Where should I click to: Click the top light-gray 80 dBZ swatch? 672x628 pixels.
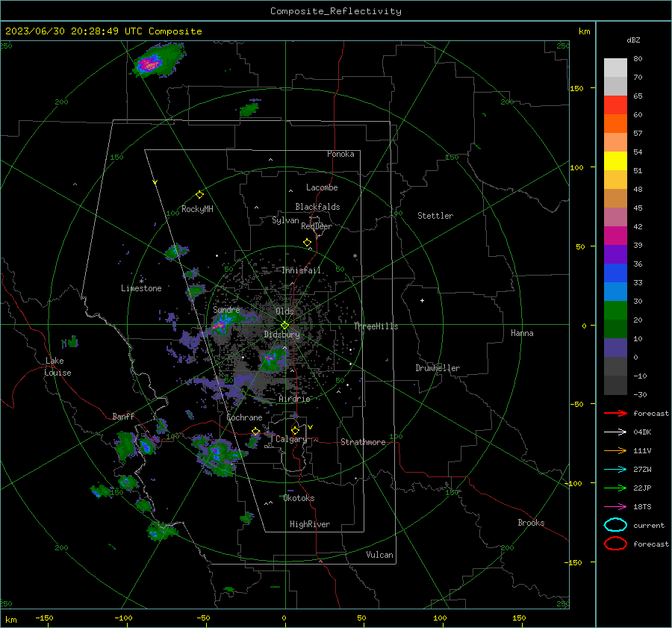[x=615, y=68]
